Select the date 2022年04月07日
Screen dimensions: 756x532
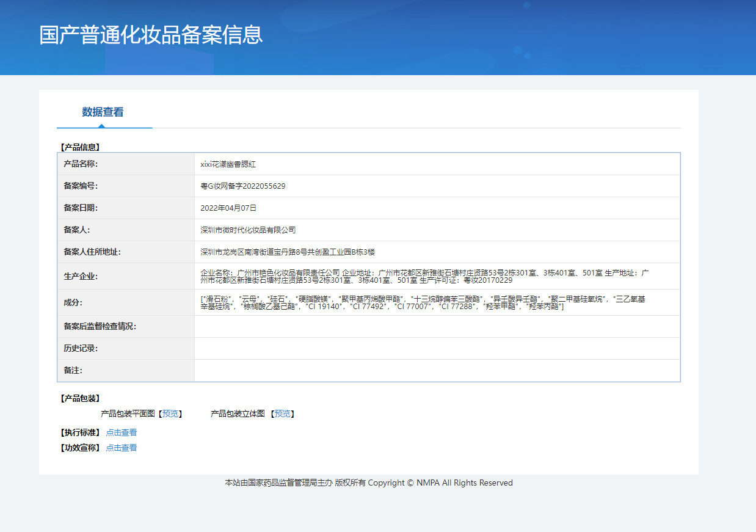click(x=228, y=208)
